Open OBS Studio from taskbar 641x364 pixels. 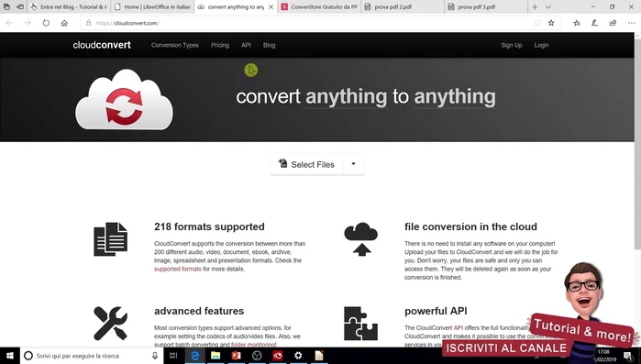[x=257, y=356]
